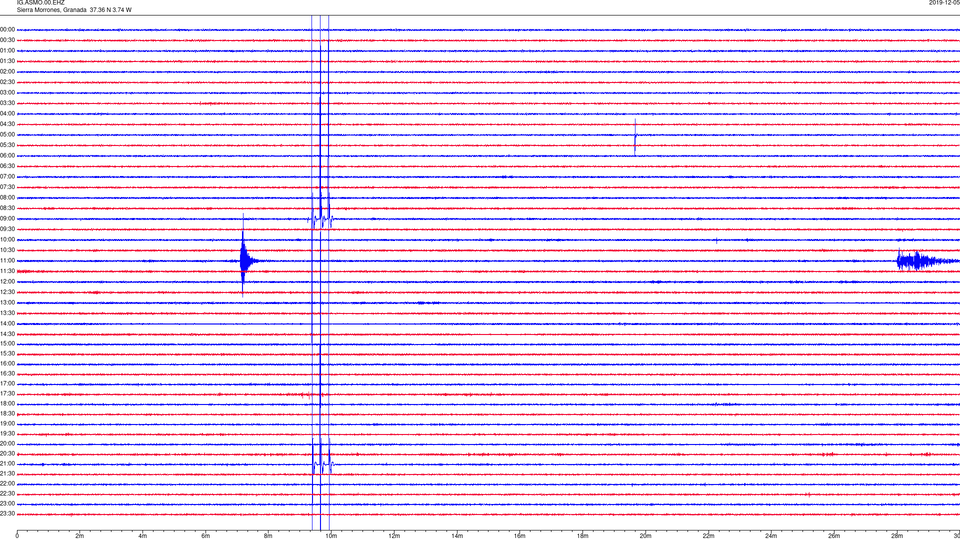This screenshot has height=540, width=960.
Task: Select the 10:30 trace label
Action: pos(7,250)
